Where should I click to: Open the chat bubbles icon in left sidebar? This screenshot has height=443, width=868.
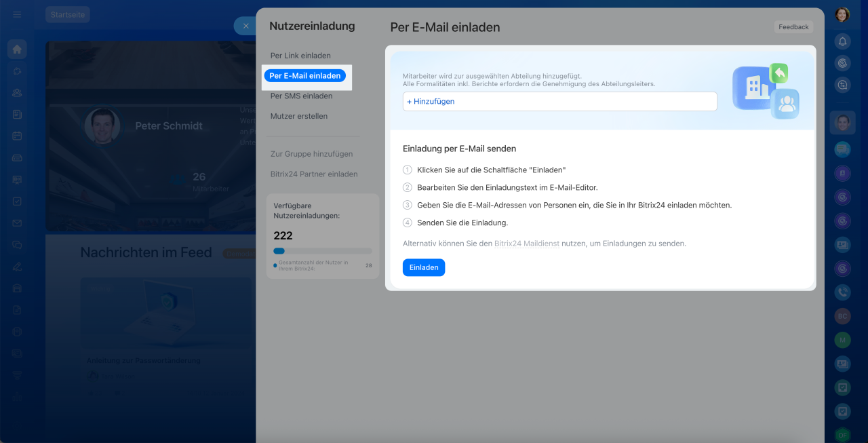[17, 245]
